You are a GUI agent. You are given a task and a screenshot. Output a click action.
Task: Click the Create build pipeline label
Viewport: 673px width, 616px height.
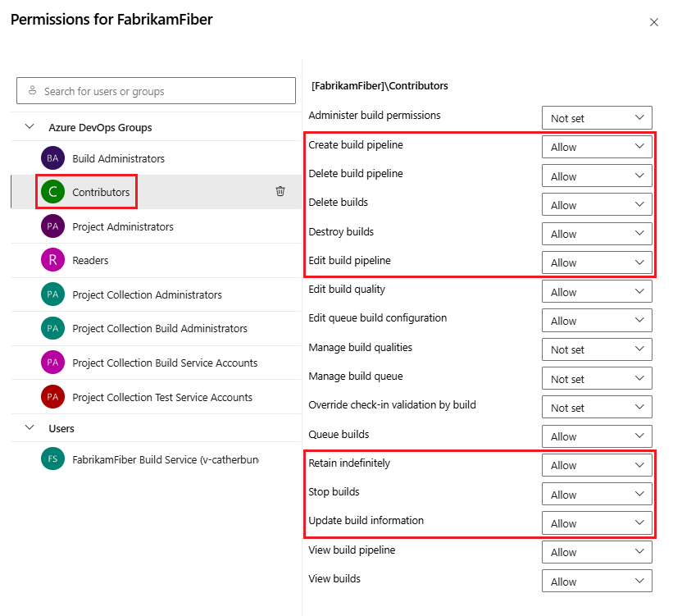[356, 144]
